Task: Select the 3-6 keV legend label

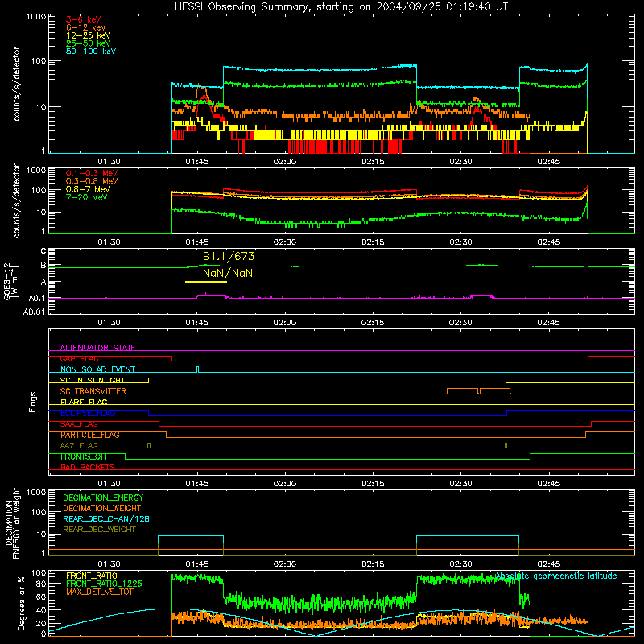Action: (84, 19)
